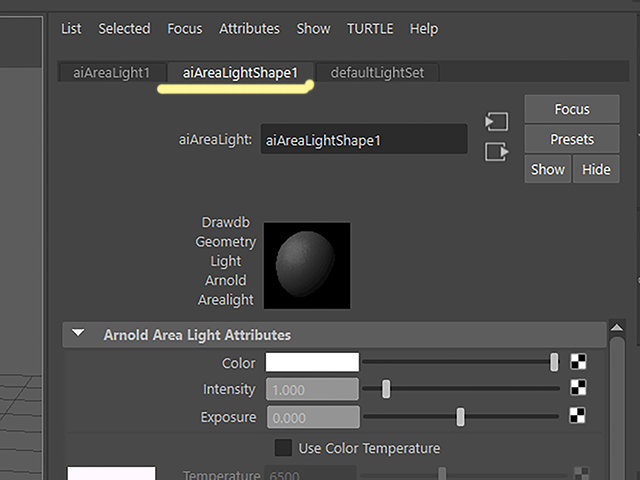Image resolution: width=640 pixels, height=480 pixels.
Task: Click the Temperature color swatch
Action: pyautogui.click(x=111, y=473)
